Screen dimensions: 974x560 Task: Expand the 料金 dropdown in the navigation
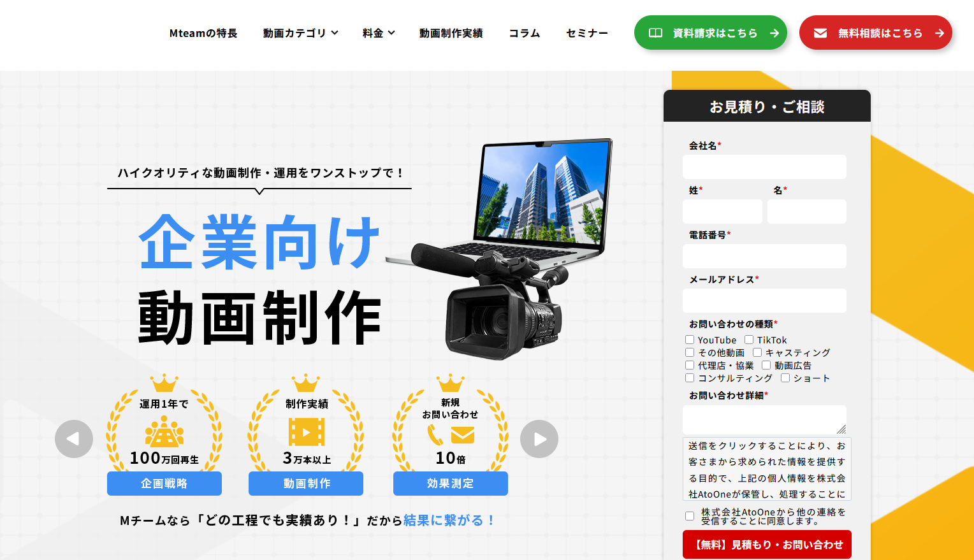(378, 33)
